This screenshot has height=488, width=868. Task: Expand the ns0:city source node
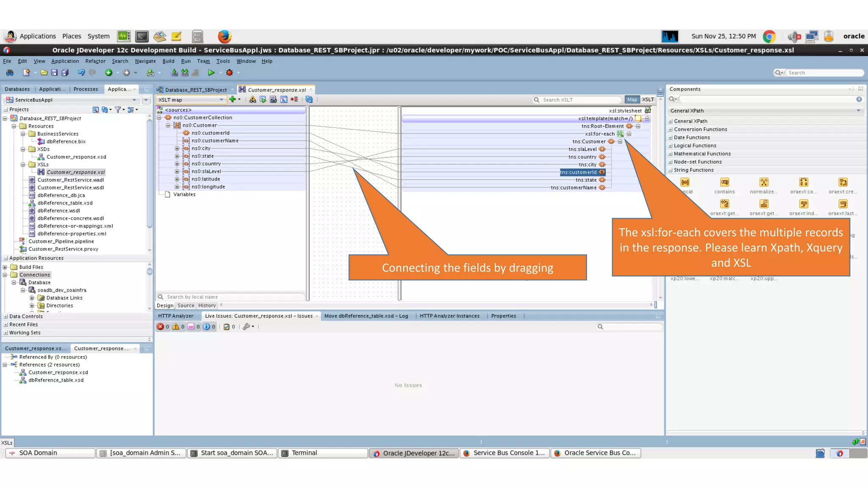(177, 149)
